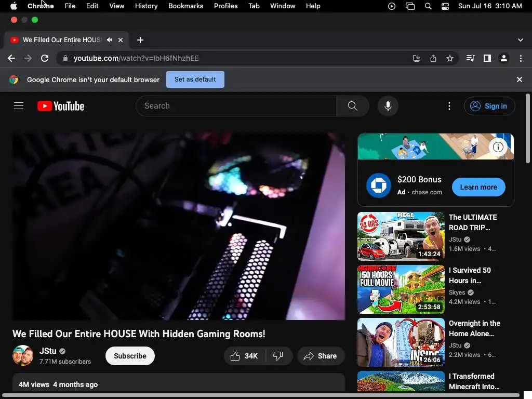Sign in to YouTube

(x=489, y=106)
